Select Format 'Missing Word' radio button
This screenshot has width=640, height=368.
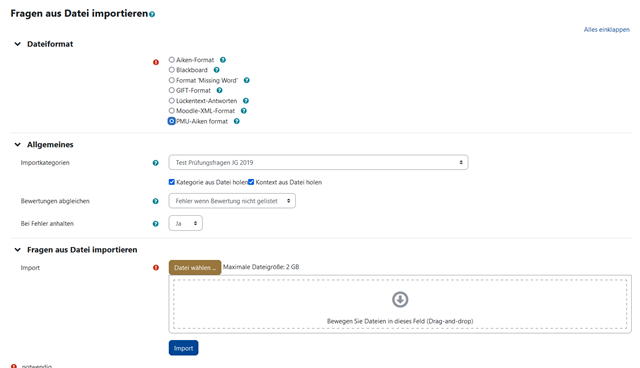click(x=172, y=80)
